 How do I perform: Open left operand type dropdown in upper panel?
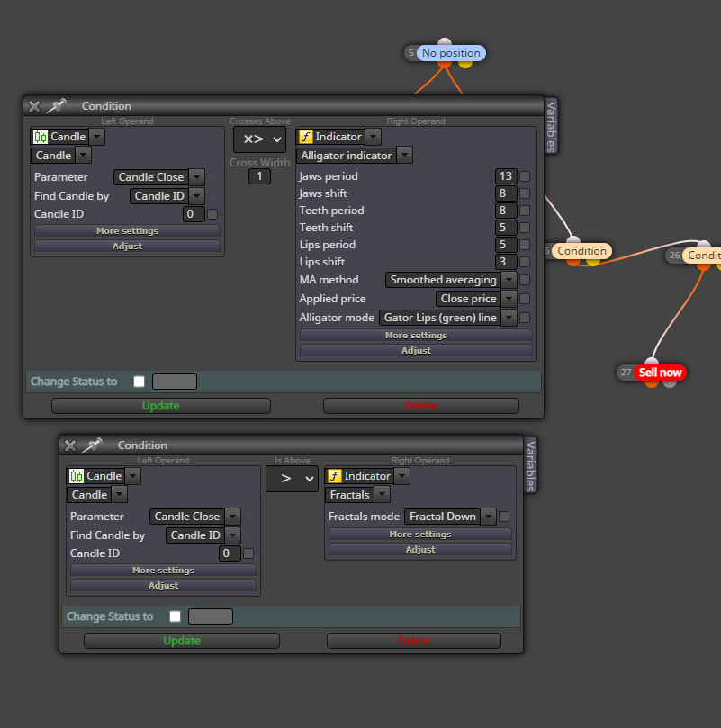tap(96, 137)
